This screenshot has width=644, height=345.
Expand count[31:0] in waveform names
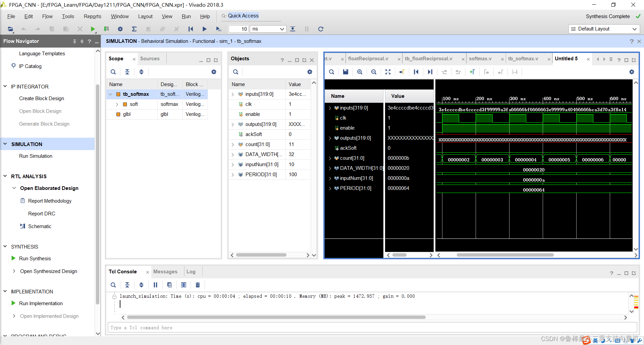(x=330, y=158)
